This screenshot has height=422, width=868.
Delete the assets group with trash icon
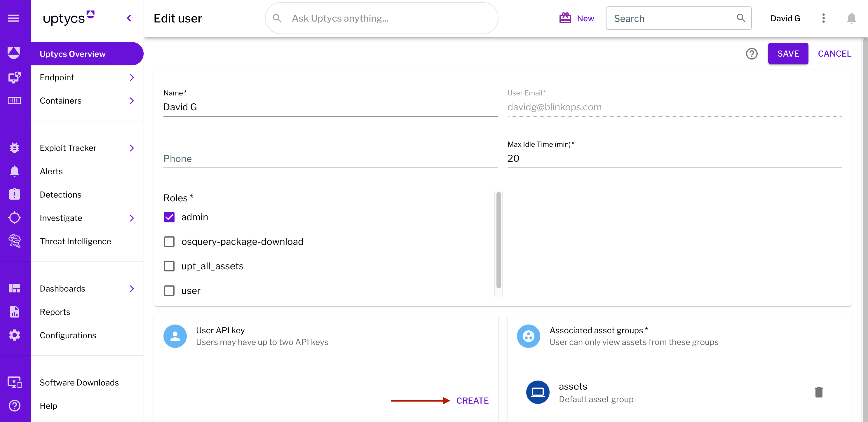pos(818,392)
